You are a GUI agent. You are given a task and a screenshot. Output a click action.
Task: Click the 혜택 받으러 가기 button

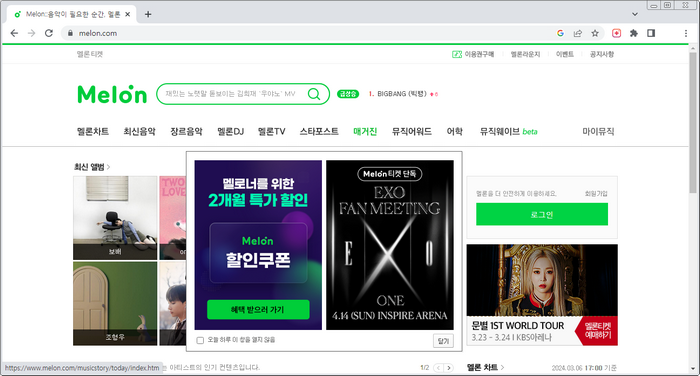(x=258, y=309)
